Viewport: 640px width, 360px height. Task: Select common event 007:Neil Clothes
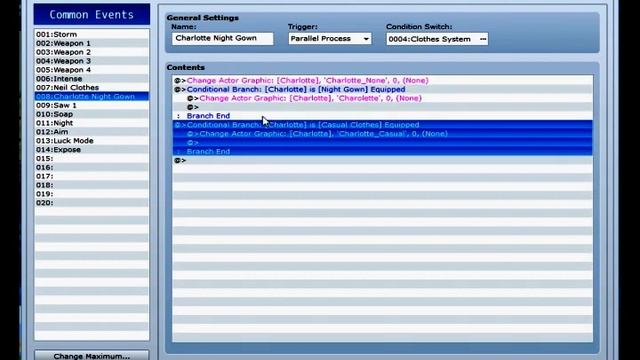pos(92,87)
